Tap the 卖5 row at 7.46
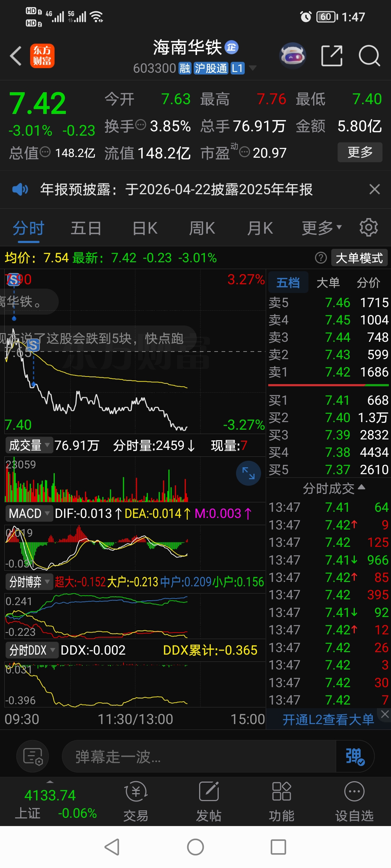 point(328,302)
